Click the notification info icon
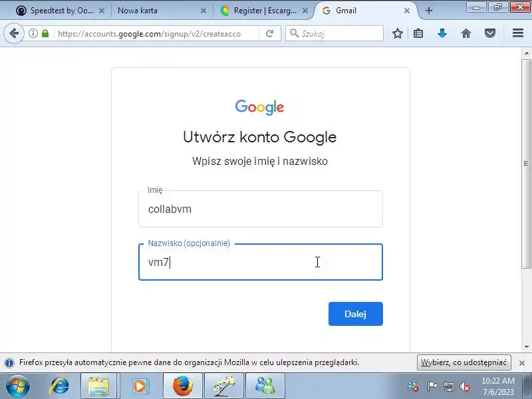Image resolution: width=532 pixels, height=399 pixels. (x=9, y=362)
